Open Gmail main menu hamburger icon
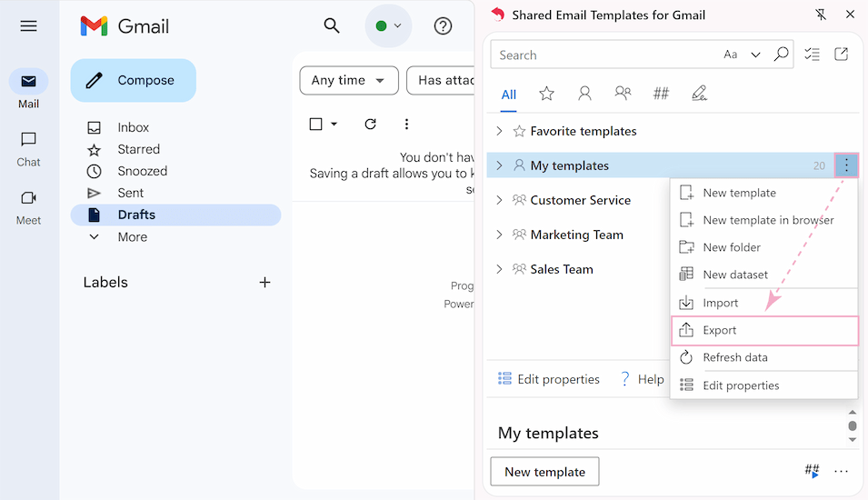 click(x=28, y=26)
